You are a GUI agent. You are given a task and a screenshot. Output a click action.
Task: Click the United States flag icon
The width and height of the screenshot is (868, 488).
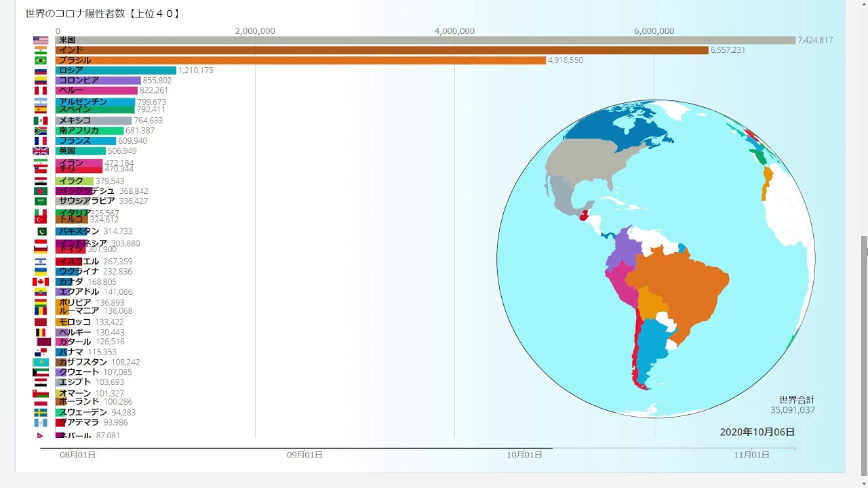41,41
